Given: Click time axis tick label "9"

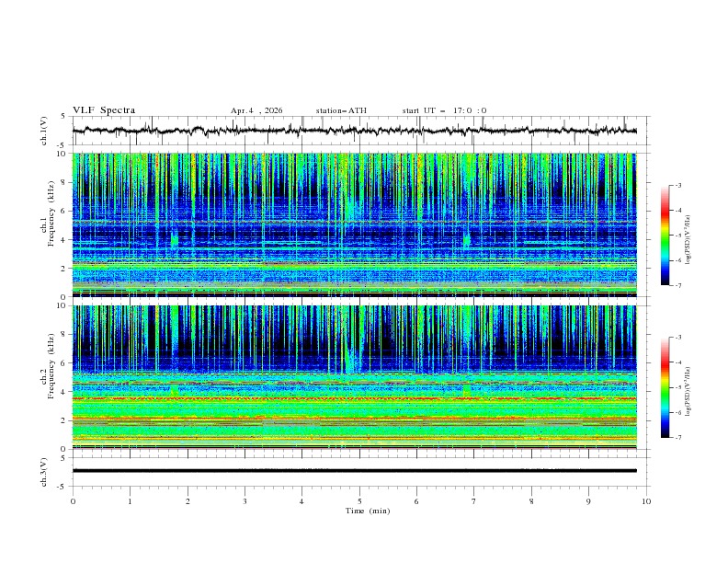Looking at the screenshot, I should pos(588,501).
